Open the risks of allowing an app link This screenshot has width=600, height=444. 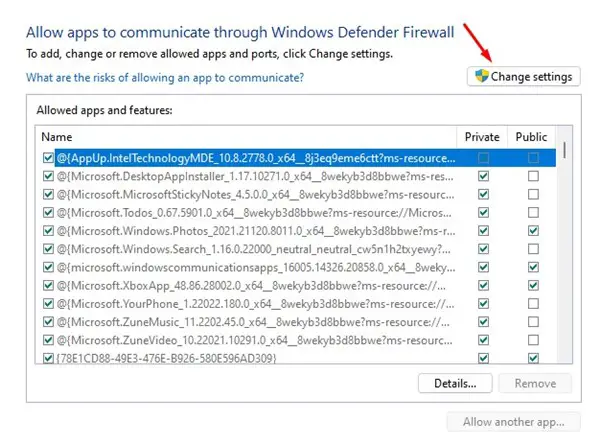[165, 78]
